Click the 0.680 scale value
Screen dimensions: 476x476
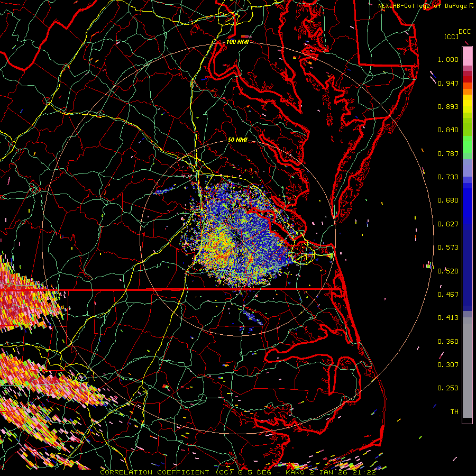(x=448, y=200)
